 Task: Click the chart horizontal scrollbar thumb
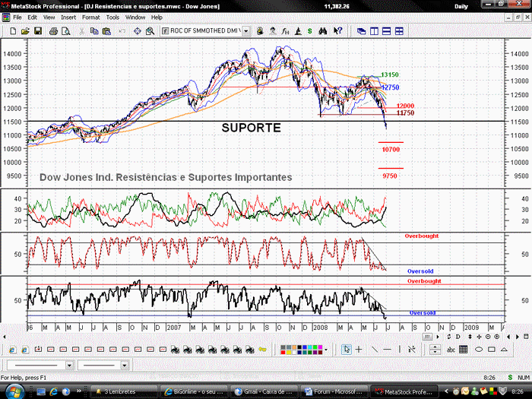click(427, 337)
